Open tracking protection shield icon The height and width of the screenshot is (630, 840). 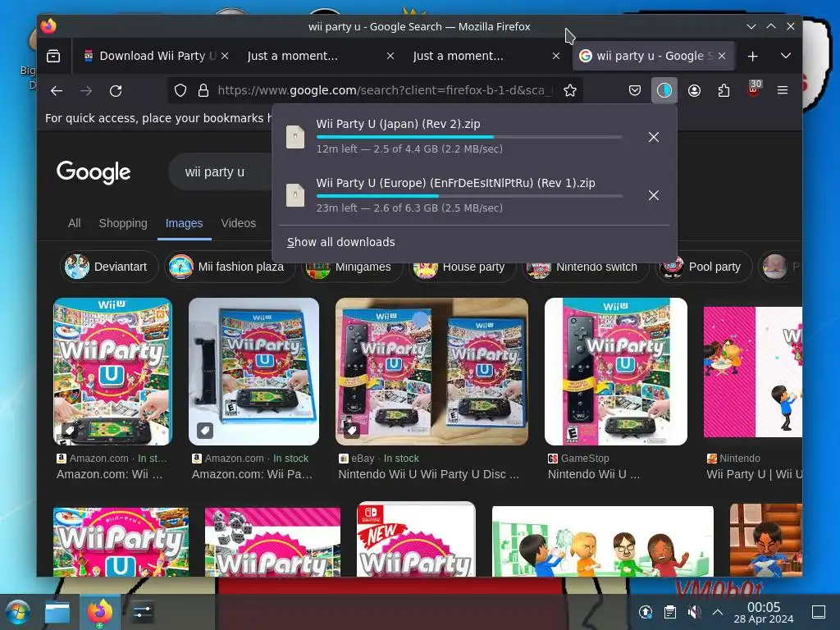180,90
